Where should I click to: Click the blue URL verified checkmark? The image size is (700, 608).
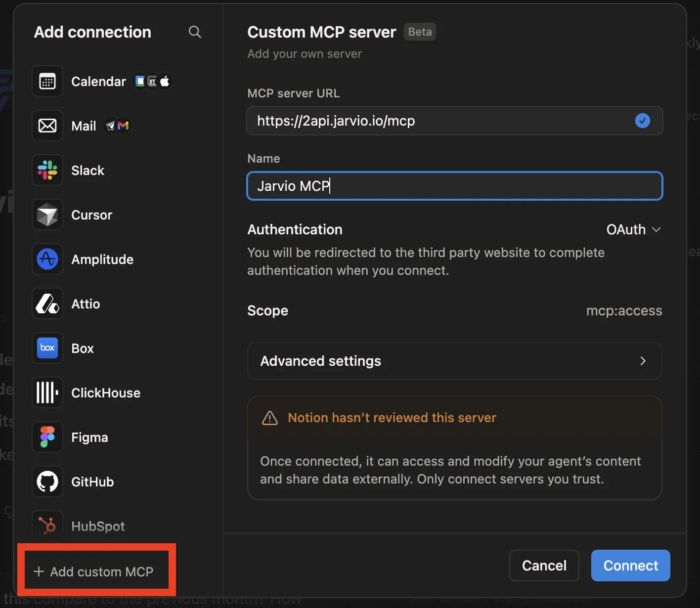pos(642,121)
